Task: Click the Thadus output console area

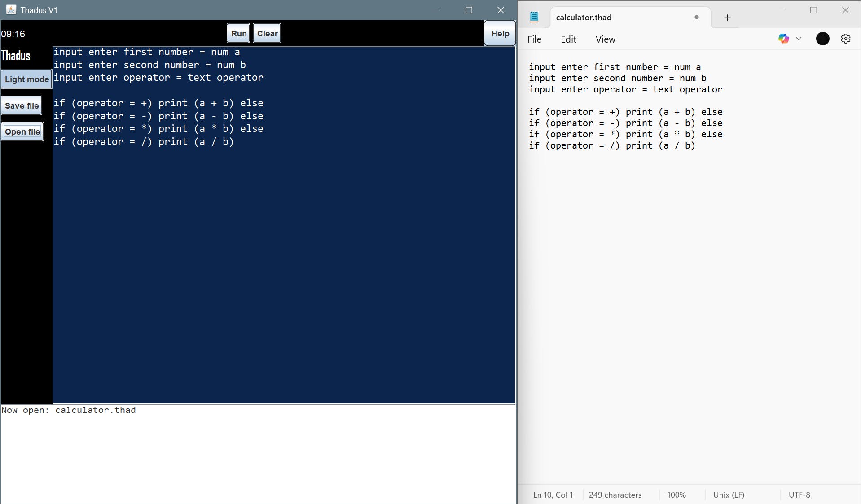Action: pos(258,454)
